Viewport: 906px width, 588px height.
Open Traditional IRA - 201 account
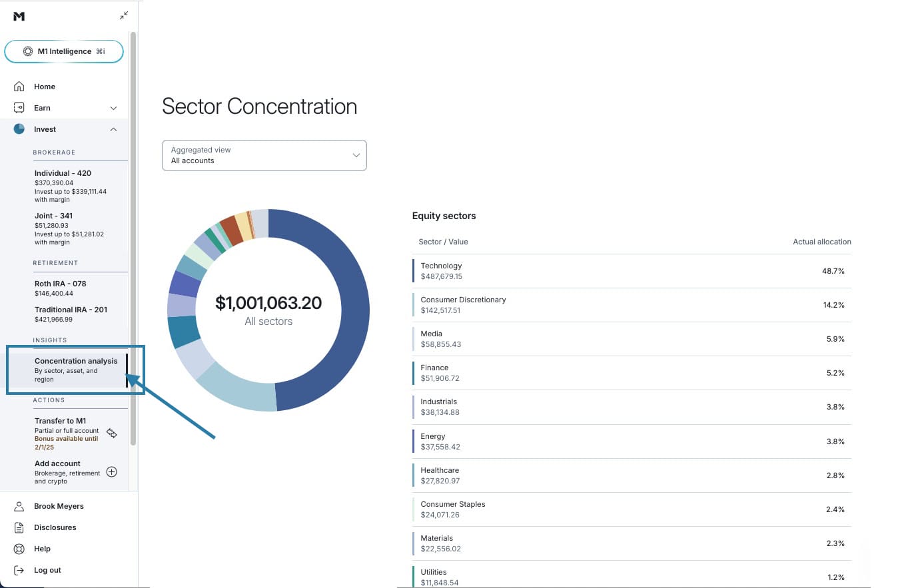71,310
